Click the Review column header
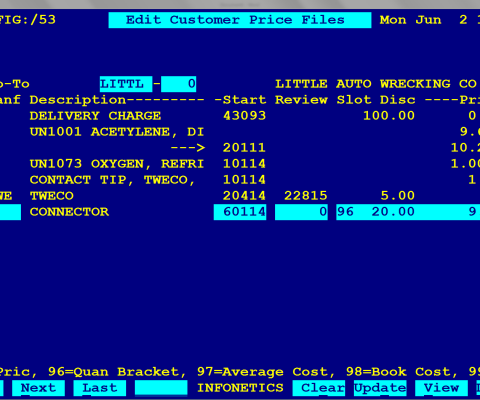Screen dimensions: 480x400 click(301, 100)
